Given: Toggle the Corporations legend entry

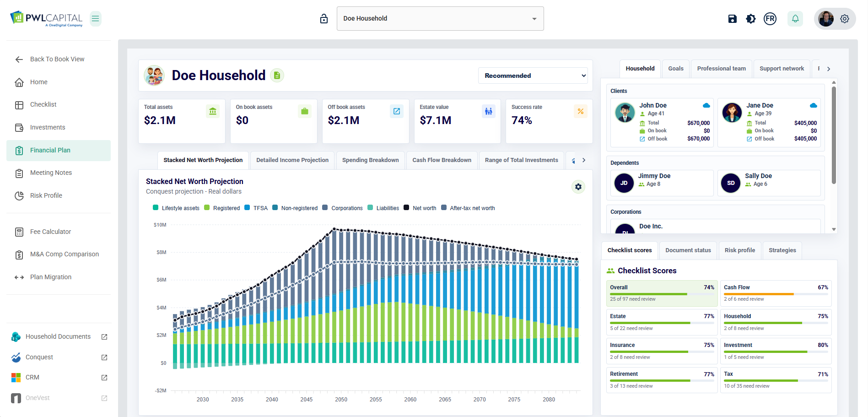Looking at the screenshot, I should point(343,208).
